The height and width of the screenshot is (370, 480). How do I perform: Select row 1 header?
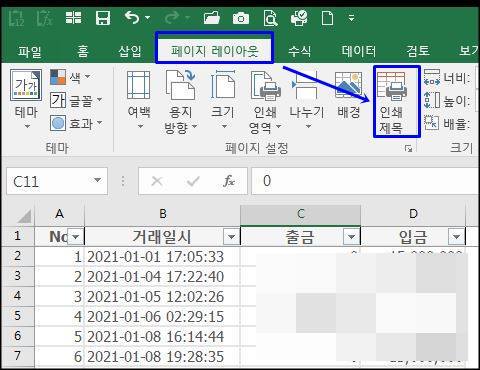17,236
